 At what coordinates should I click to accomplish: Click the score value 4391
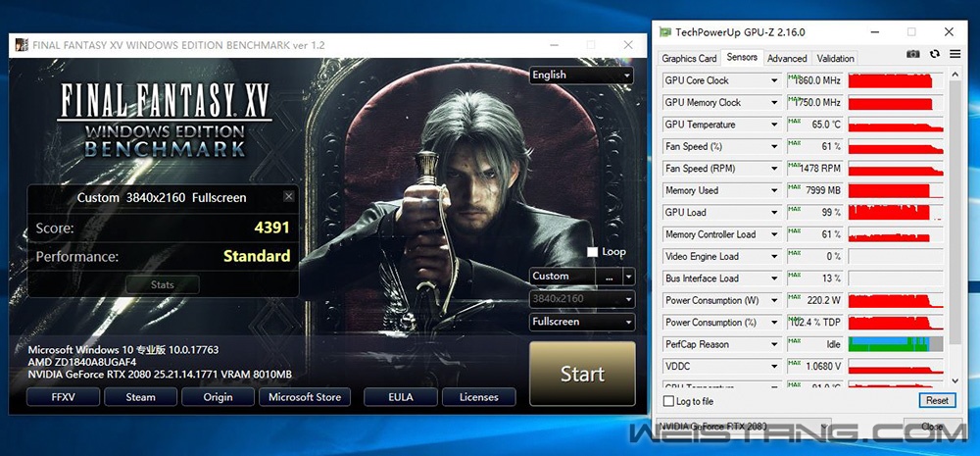[x=271, y=228]
